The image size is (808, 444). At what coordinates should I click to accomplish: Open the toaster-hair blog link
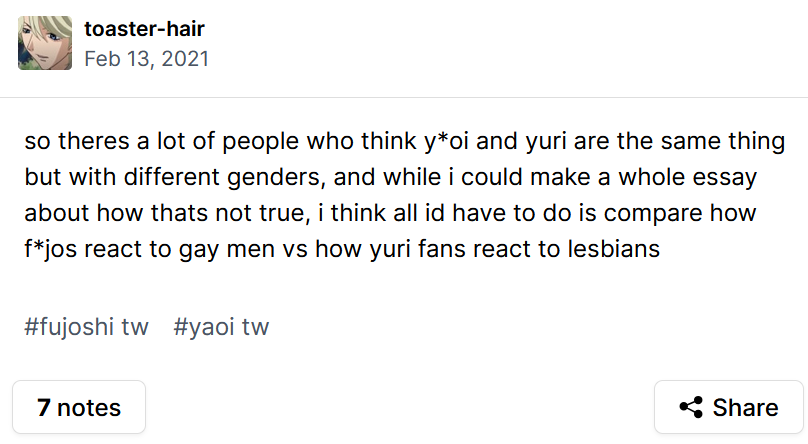click(x=145, y=29)
